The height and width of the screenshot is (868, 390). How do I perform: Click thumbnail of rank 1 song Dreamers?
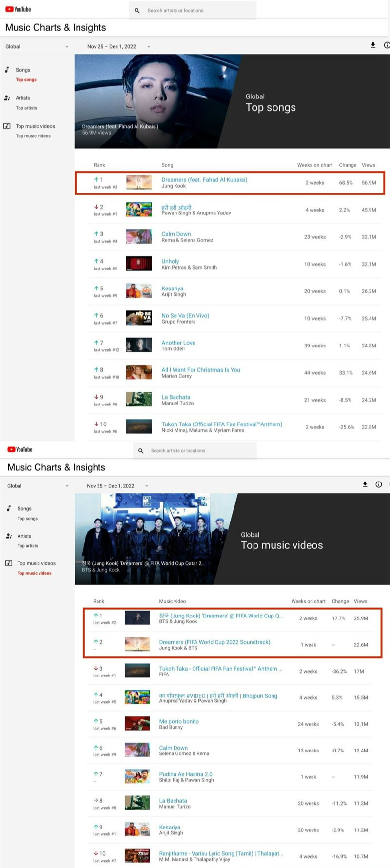[x=139, y=182]
